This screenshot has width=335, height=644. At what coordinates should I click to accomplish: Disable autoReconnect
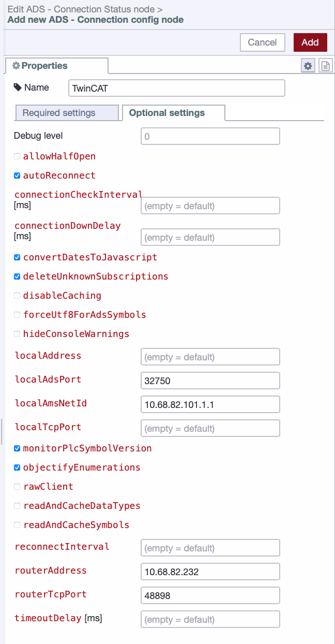[17, 175]
